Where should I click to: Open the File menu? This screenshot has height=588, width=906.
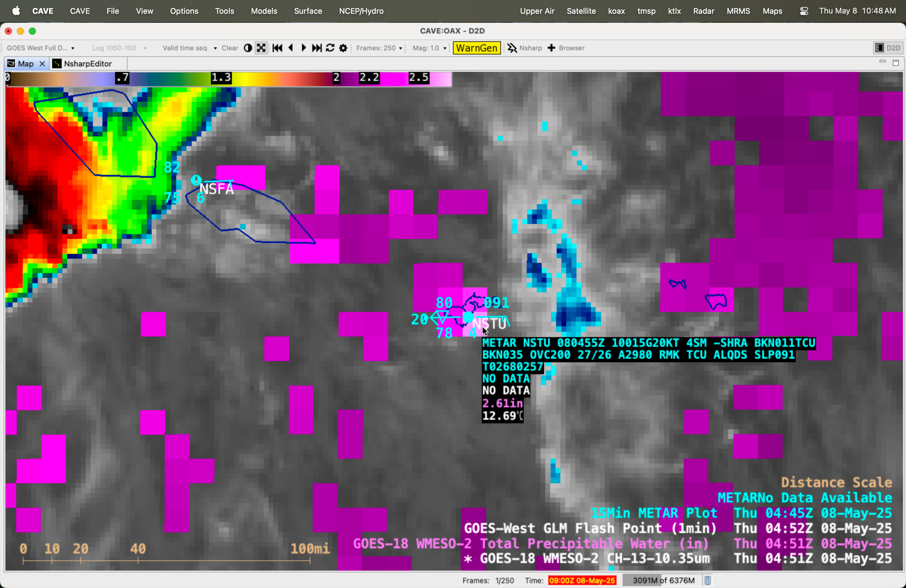coord(113,11)
